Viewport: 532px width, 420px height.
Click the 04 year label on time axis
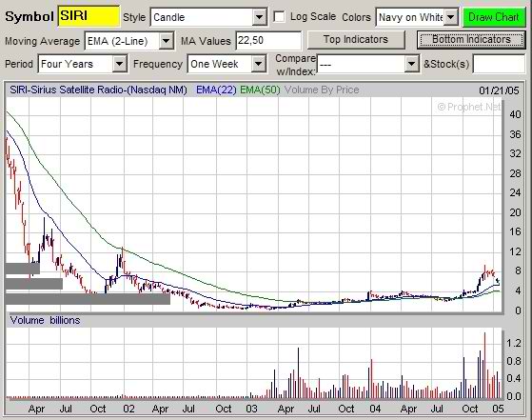click(375, 409)
